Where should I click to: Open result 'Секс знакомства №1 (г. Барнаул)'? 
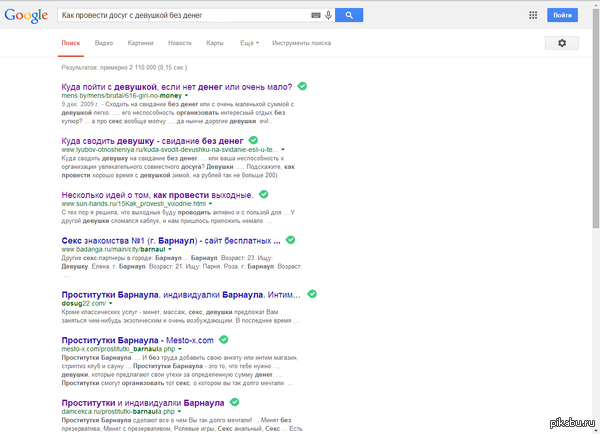[x=171, y=241]
